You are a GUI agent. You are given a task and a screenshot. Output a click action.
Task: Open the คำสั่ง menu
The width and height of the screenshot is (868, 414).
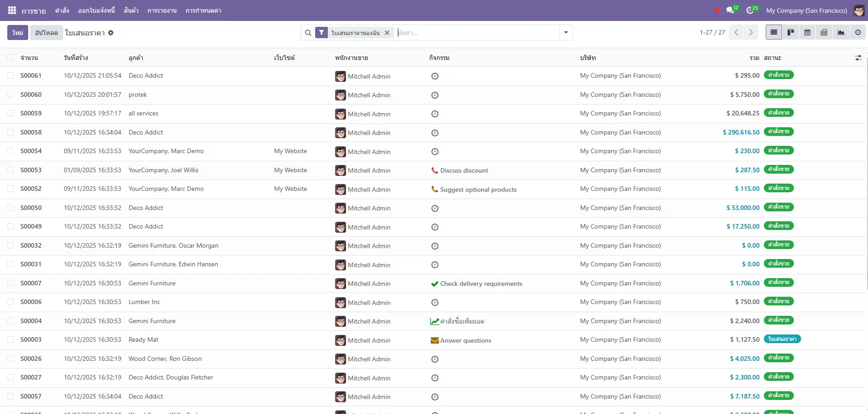pyautogui.click(x=62, y=10)
